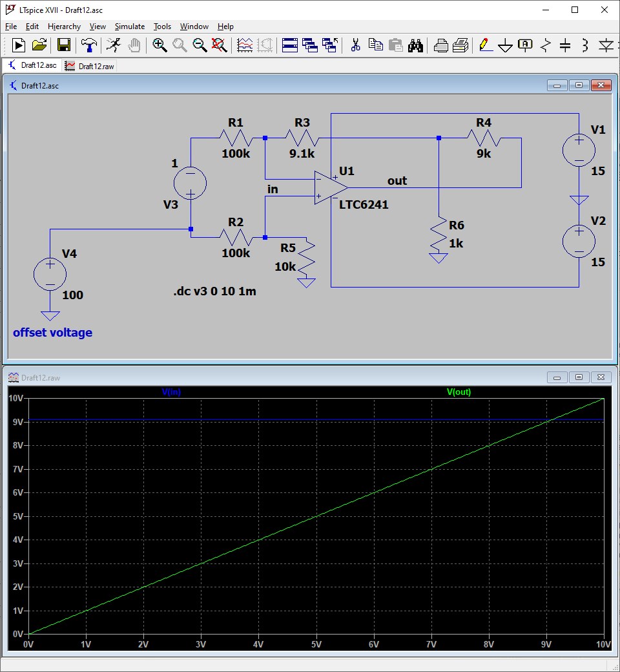
Task: Click the greyed-out Autorange toolbar icon
Action: click(x=265, y=45)
